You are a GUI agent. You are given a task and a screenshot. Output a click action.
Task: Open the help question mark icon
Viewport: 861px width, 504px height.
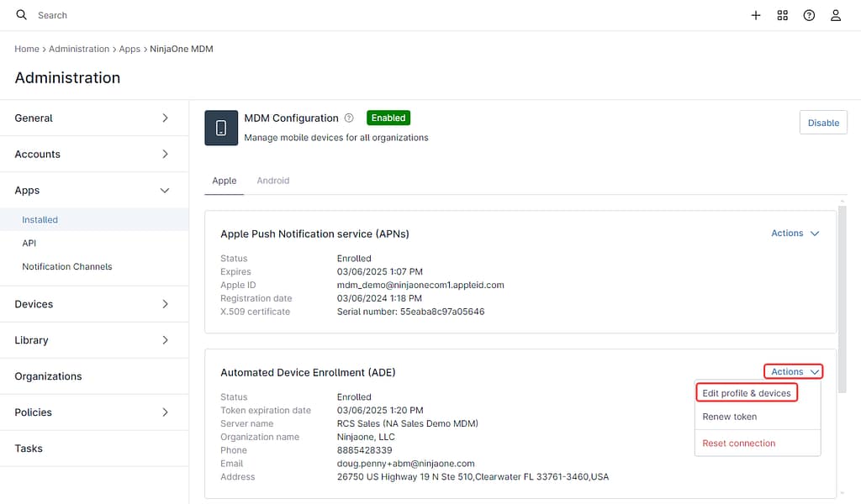tap(809, 15)
